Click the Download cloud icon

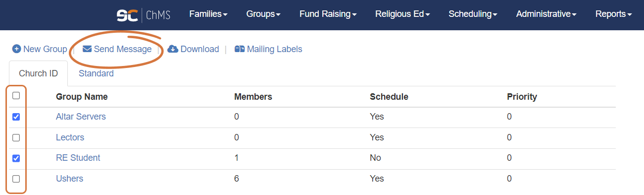click(173, 49)
